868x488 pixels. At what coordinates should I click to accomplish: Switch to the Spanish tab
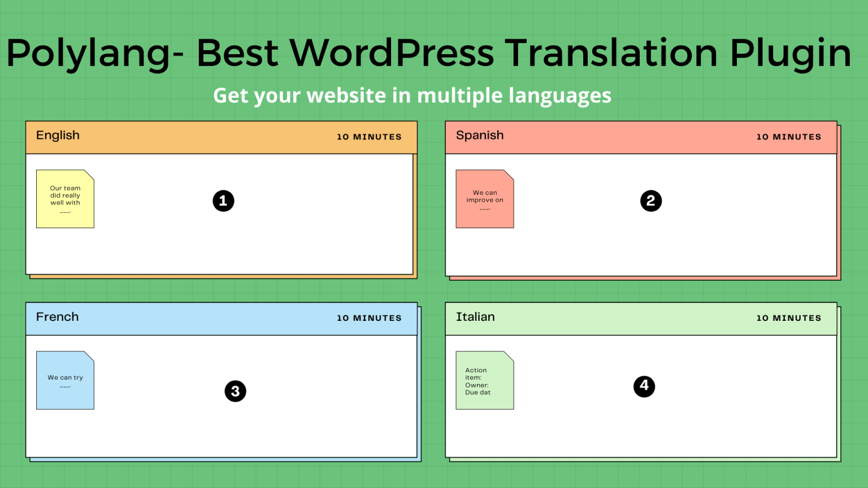pyautogui.click(x=480, y=136)
